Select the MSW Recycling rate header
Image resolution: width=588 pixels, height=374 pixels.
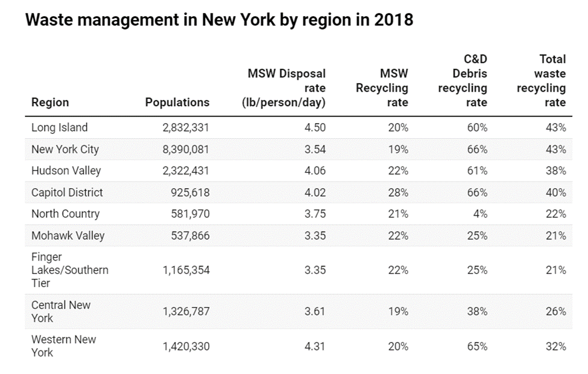pos(382,87)
